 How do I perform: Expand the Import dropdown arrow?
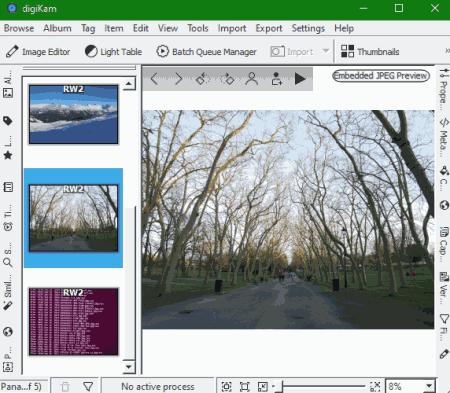click(326, 51)
